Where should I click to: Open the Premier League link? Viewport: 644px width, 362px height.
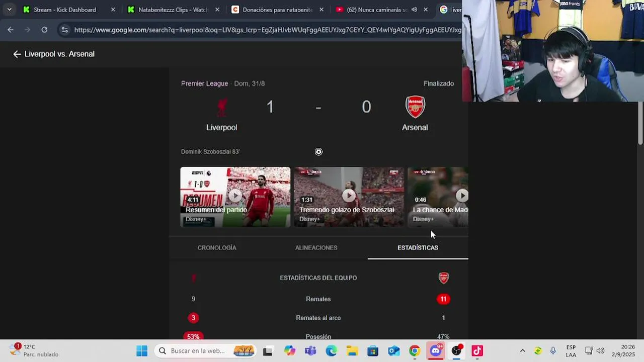pos(204,83)
